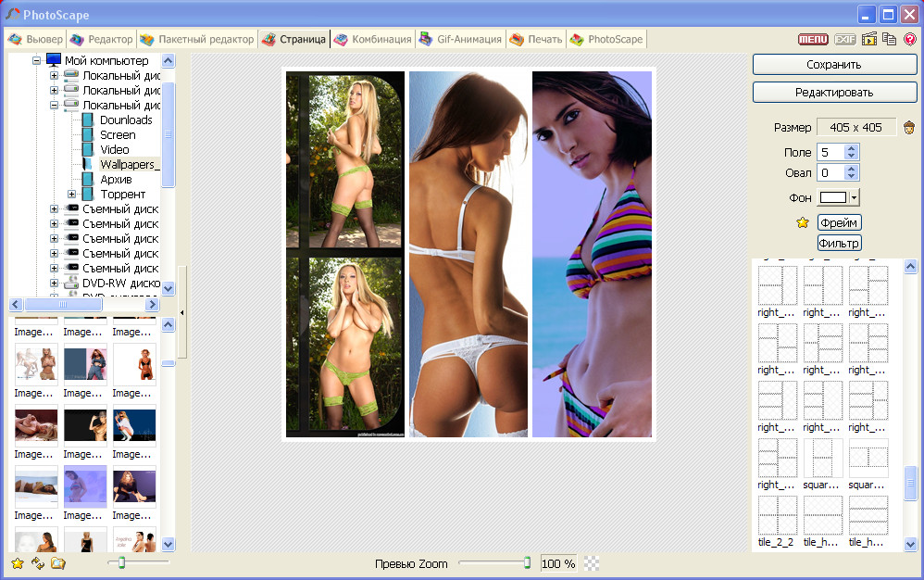Click the folder tree horizontal scroll right arrow
Screen dimensions: 924x580
click(152, 304)
